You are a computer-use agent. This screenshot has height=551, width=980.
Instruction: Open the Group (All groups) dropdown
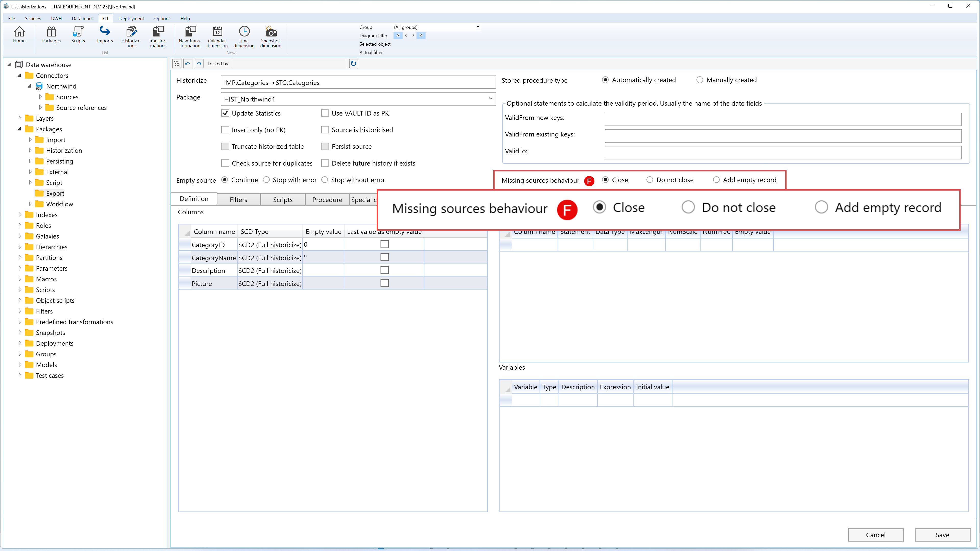pos(478,27)
